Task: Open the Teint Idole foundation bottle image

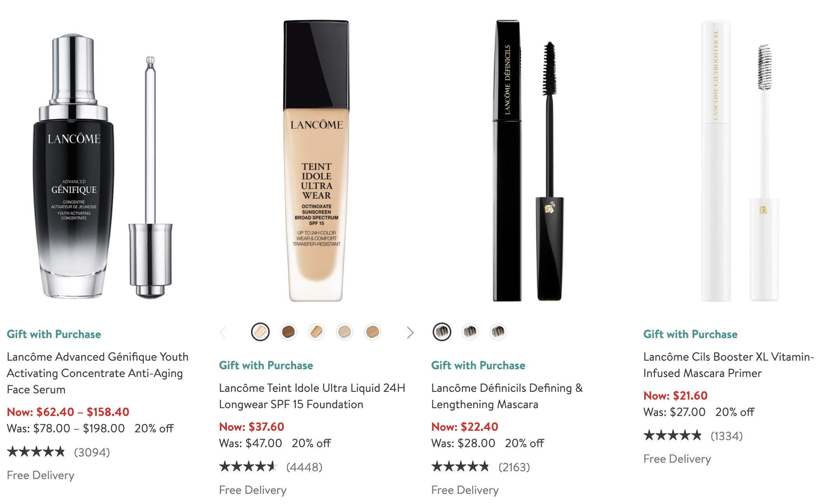Action: pyautogui.click(x=316, y=161)
